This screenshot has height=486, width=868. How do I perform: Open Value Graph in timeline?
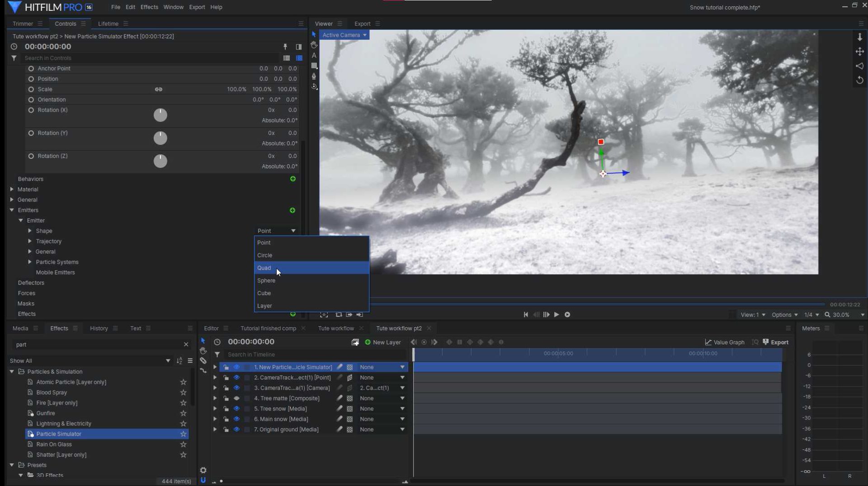pyautogui.click(x=725, y=342)
